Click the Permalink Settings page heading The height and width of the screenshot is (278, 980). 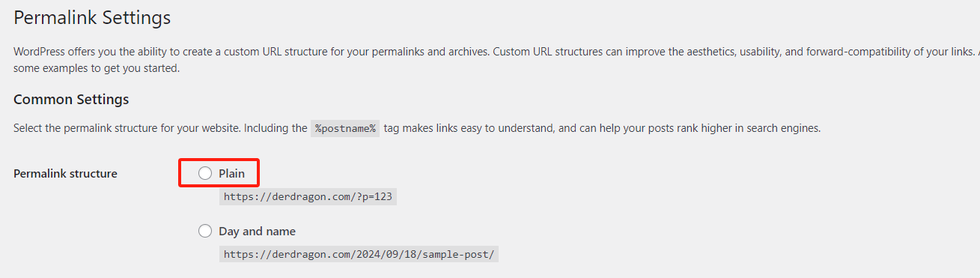coord(92,17)
